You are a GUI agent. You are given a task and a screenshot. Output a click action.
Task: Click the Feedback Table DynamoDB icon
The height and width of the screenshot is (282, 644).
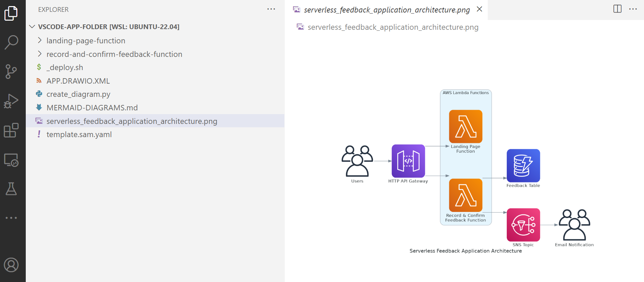pyautogui.click(x=523, y=166)
